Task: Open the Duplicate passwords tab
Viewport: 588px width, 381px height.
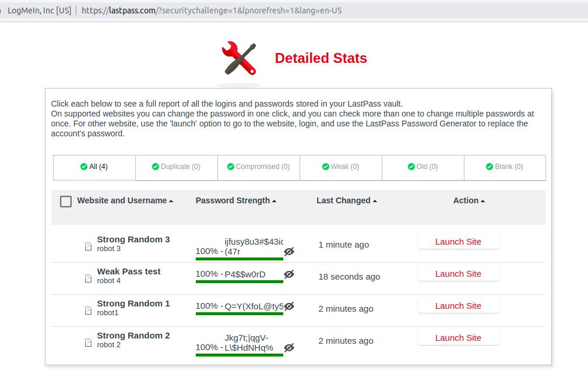Action: (176, 167)
